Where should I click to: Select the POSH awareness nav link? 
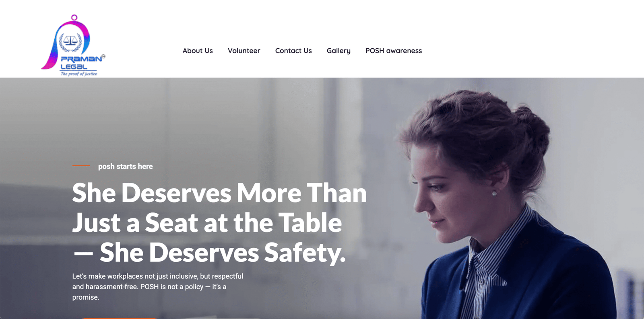pyautogui.click(x=394, y=51)
